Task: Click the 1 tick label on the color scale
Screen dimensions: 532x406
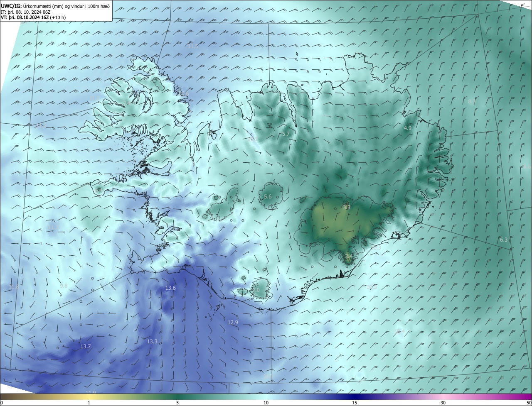Action: click(x=89, y=403)
